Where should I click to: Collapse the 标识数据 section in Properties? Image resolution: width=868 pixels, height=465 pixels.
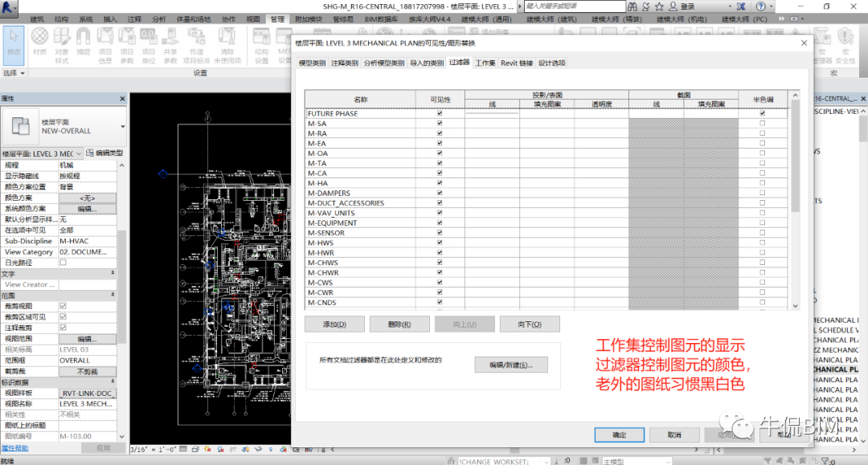click(113, 381)
